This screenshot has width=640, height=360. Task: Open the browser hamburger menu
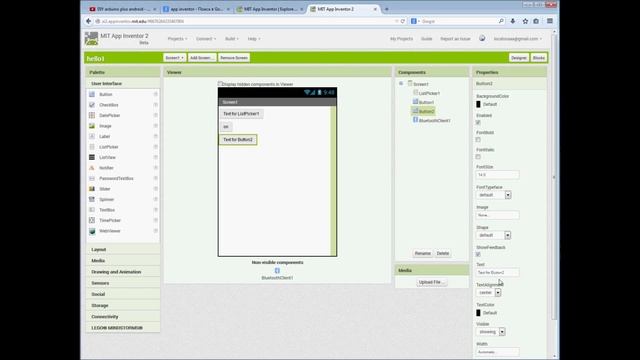pyautogui.click(x=550, y=21)
